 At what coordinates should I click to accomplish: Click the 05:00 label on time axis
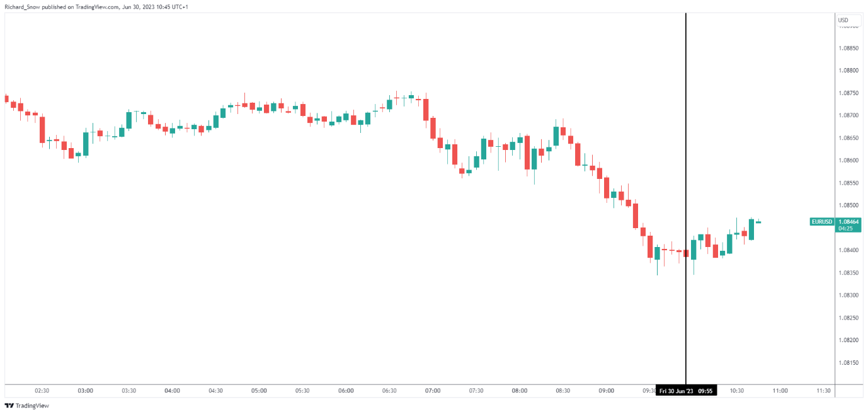(x=259, y=391)
